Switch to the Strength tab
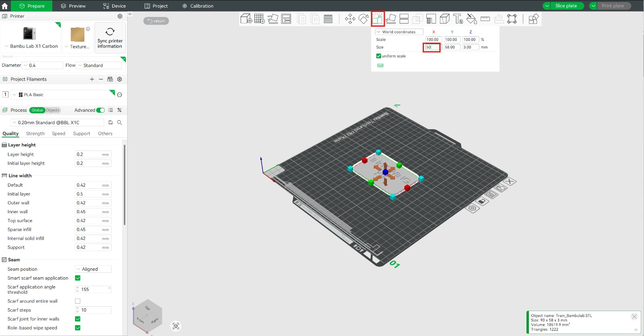 [x=35, y=134]
